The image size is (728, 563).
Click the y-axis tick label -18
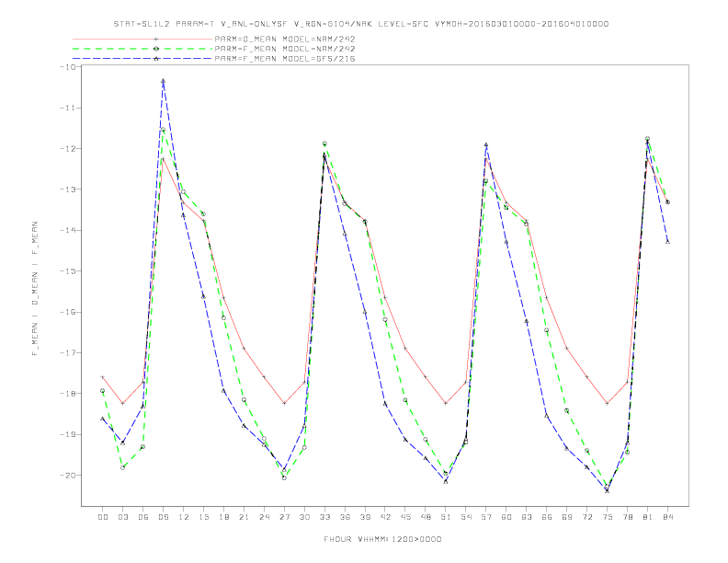point(68,394)
